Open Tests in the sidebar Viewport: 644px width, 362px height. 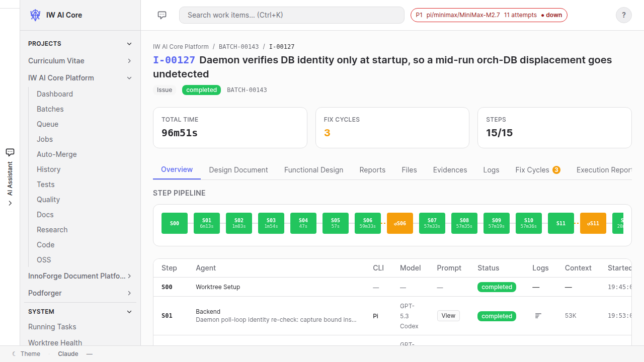(46, 185)
